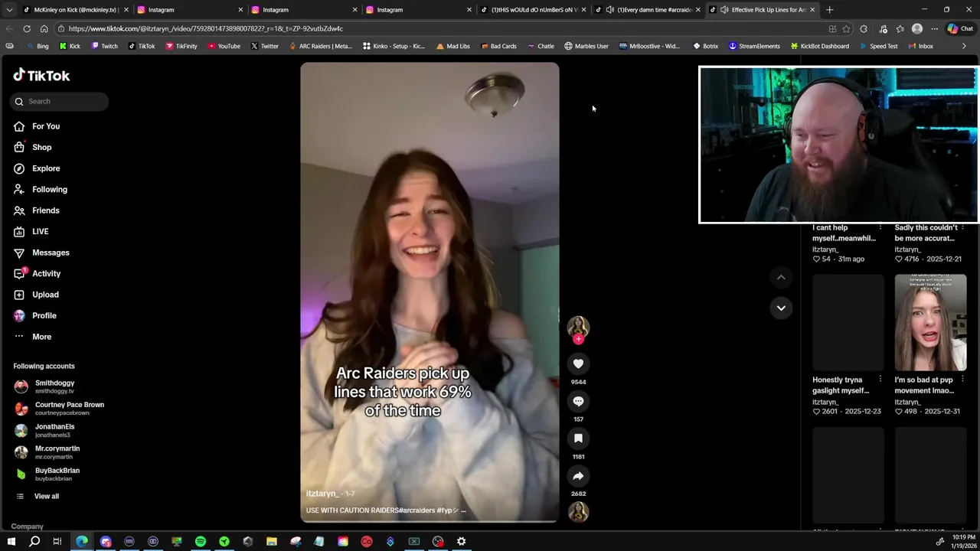Switch to 'Every damn time #arcraiders' tab
Viewport: 980px width, 551px height.
pos(648,10)
